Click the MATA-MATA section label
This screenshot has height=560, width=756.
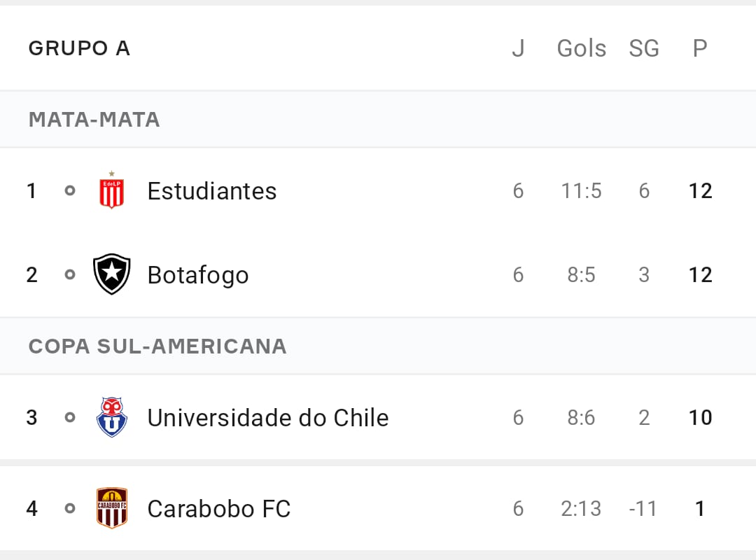point(94,120)
